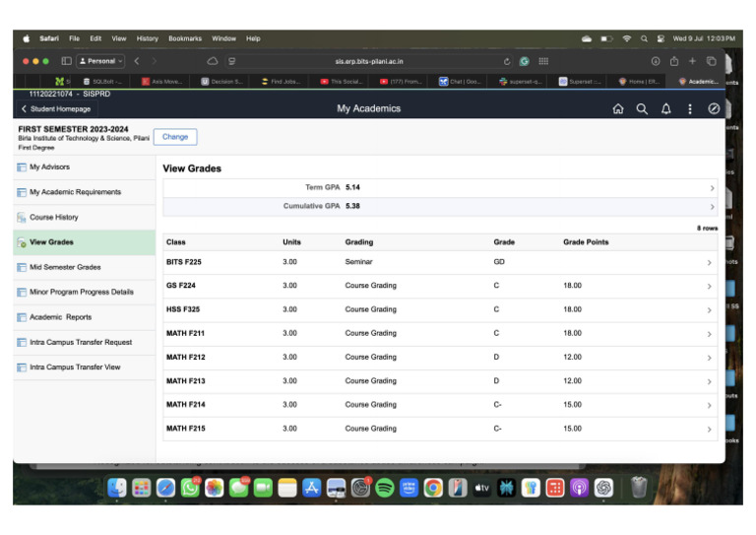Open the Bookmarks menu
Viewport: 756px width, 535px height.
tap(185, 38)
